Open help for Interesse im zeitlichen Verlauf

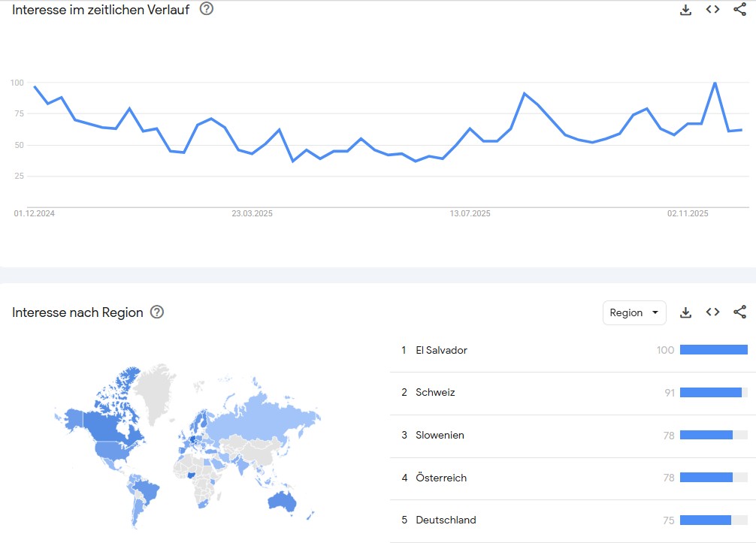(x=206, y=9)
